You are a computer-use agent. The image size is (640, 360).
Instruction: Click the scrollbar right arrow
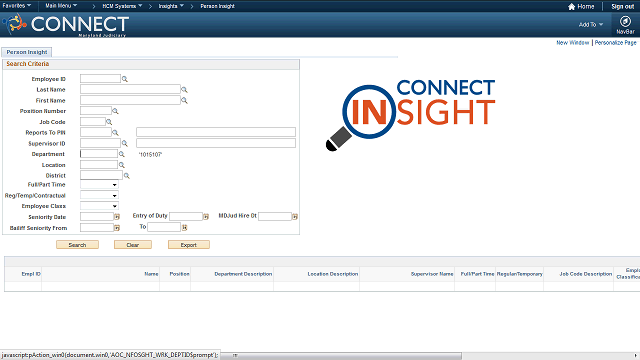click(x=636, y=356)
